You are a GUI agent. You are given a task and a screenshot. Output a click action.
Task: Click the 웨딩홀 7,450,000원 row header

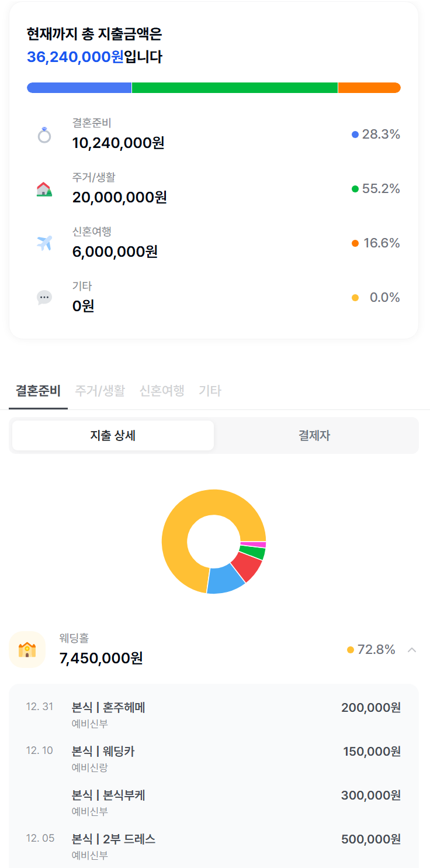tap(175, 650)
